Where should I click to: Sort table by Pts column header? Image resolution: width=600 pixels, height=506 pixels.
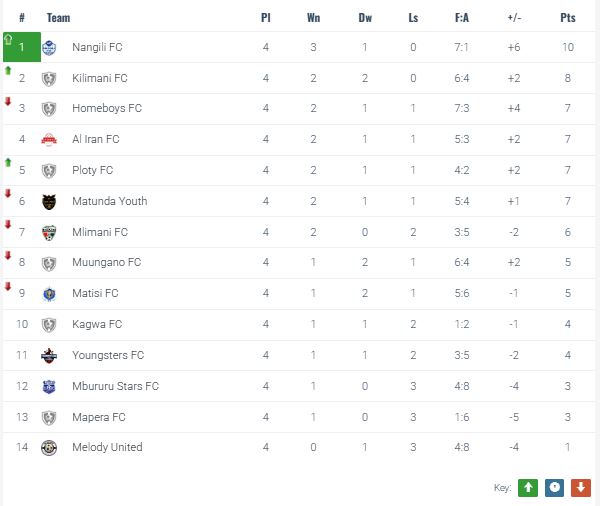tap(568, 18)
